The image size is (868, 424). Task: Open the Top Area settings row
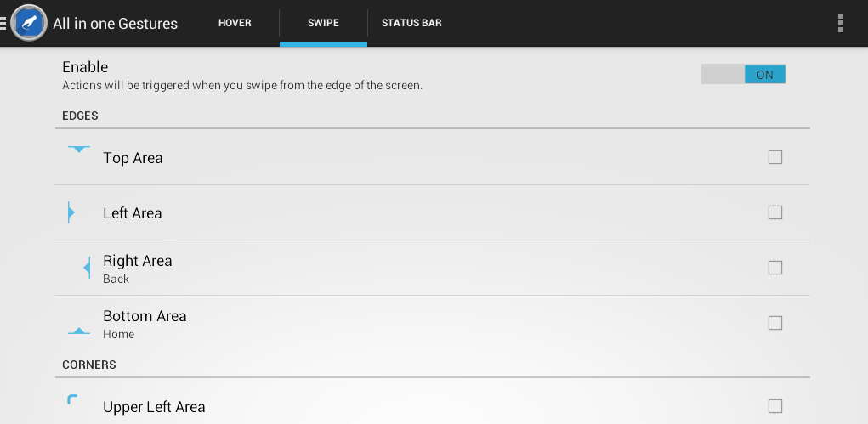[433, 157]
